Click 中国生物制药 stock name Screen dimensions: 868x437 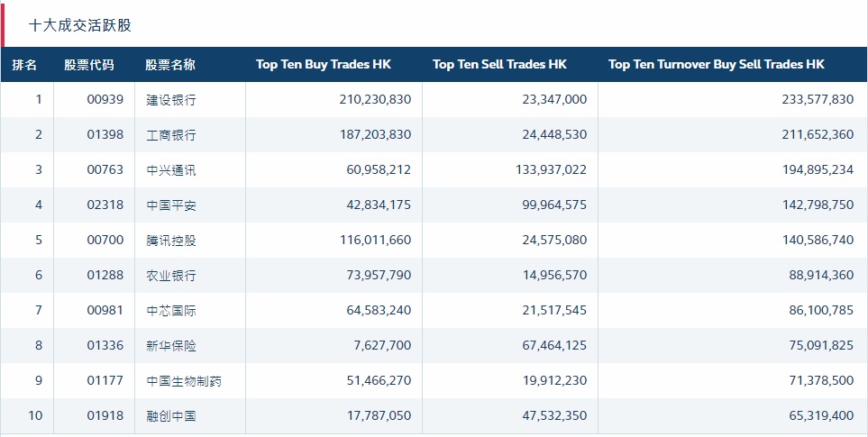(x=184, y=381)
